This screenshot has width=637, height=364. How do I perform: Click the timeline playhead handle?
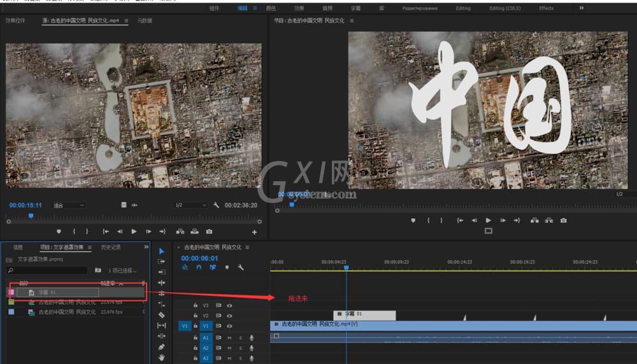click(346, 268)
